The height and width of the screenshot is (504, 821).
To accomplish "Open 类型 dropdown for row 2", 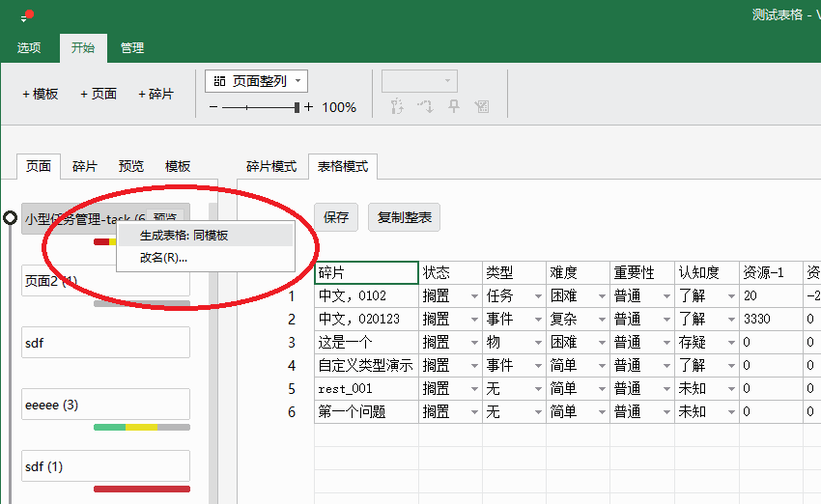I will click(x=537, y=320).
